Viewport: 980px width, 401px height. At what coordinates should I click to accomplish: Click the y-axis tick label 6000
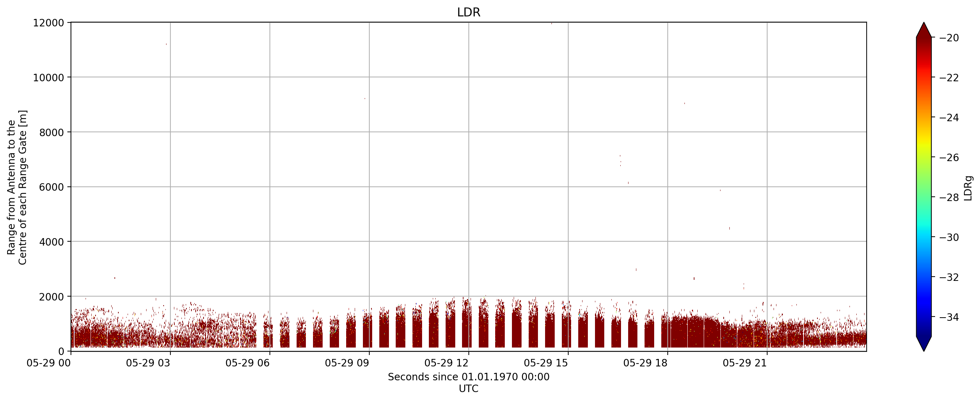[x=51, y=187]
